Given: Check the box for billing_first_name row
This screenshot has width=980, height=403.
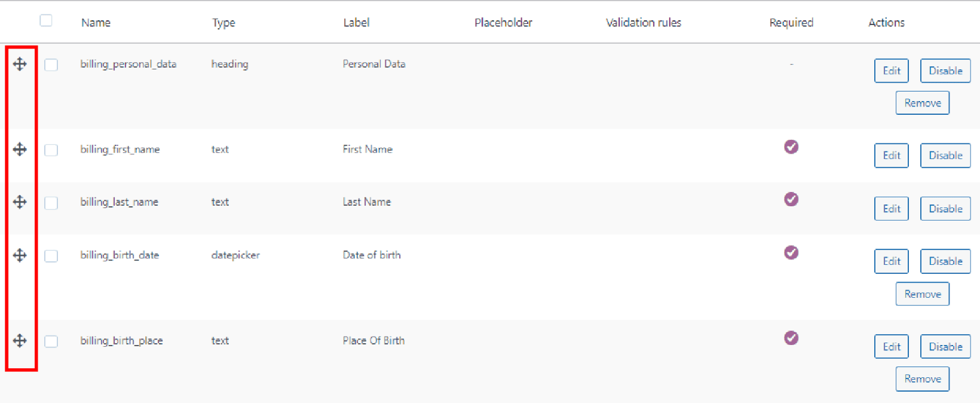Looking at the screenshot, I should [51, 149].
